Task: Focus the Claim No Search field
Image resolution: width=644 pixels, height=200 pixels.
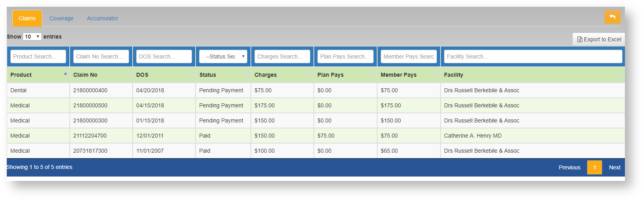Action: click(101, 56)
